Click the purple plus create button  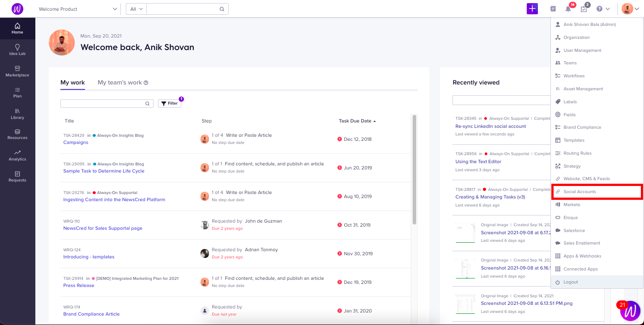click(x=532, y=8)
